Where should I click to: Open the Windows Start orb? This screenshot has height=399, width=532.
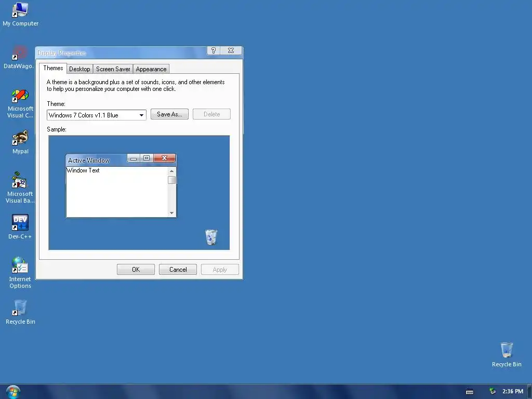point(13,392)
